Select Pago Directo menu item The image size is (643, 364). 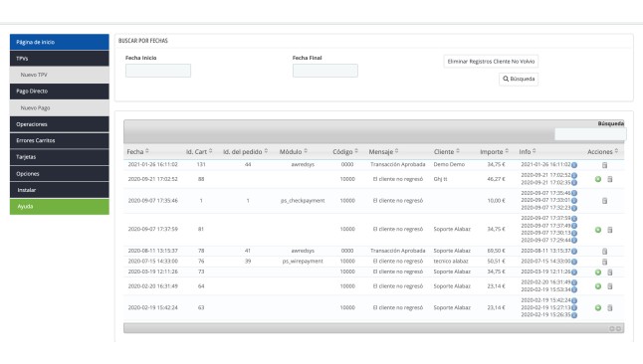60,91
